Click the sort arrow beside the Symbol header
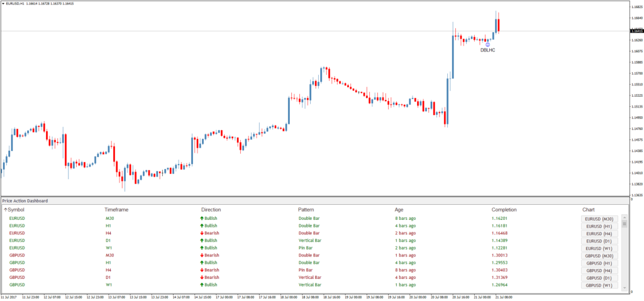 point(5,209)
